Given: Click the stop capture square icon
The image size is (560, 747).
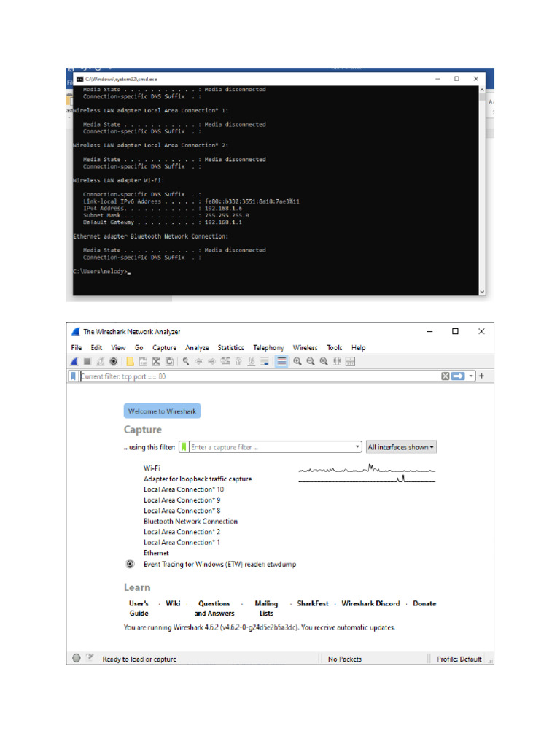Looking at the screenshot, I should click(x=87, y=362).
